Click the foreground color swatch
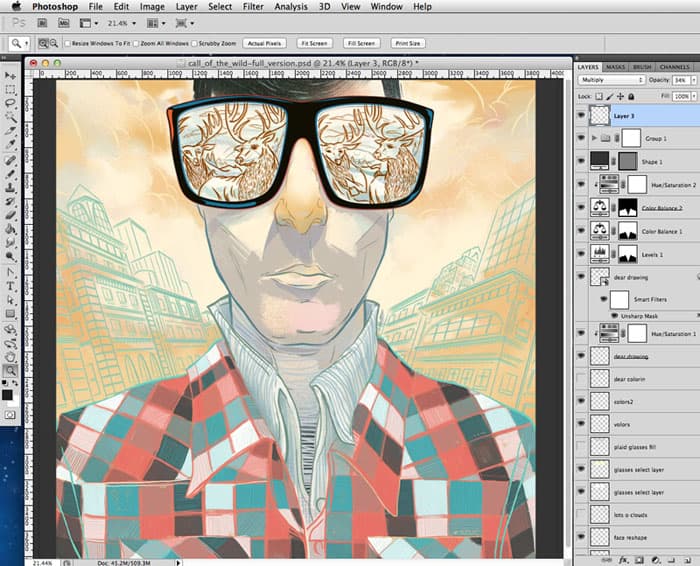This screenshot has width=700, height=566. pyautogui.click(x=7, y=395)
